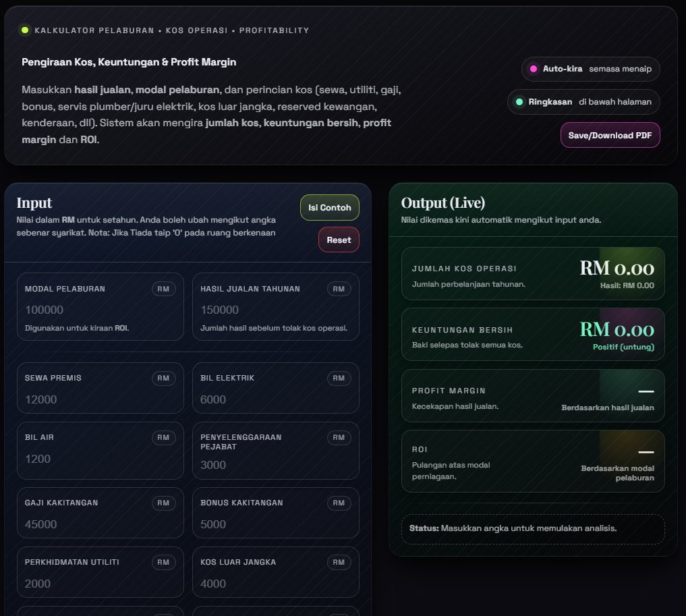Click the lime dot before Kalkulator Pelaburan
Screen dimensions: 686x616
(x=25, y=30)
